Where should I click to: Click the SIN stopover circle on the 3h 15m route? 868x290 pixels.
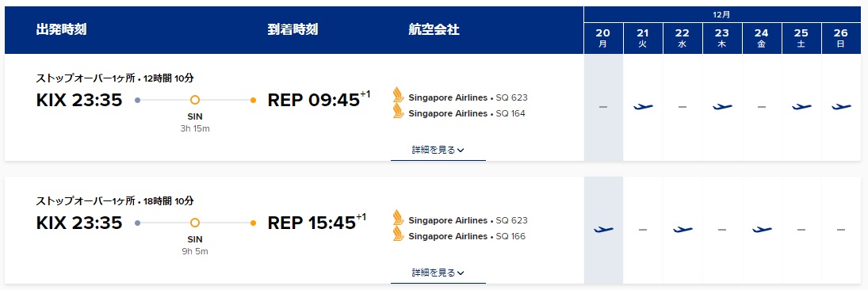(x=195, y=100)
